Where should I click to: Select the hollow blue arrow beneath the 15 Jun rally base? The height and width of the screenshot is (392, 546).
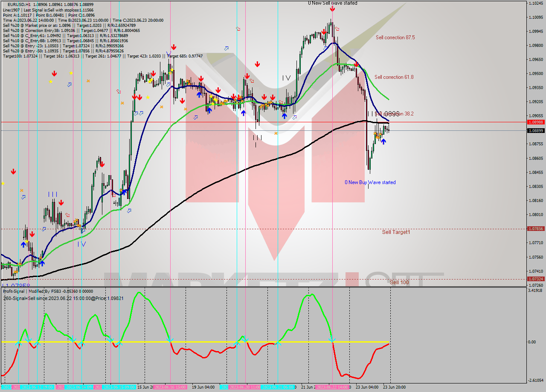[x=129, y=210]
